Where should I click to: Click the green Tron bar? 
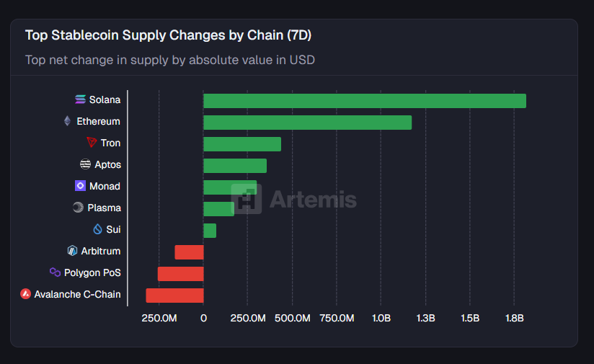tap(242, 144)
